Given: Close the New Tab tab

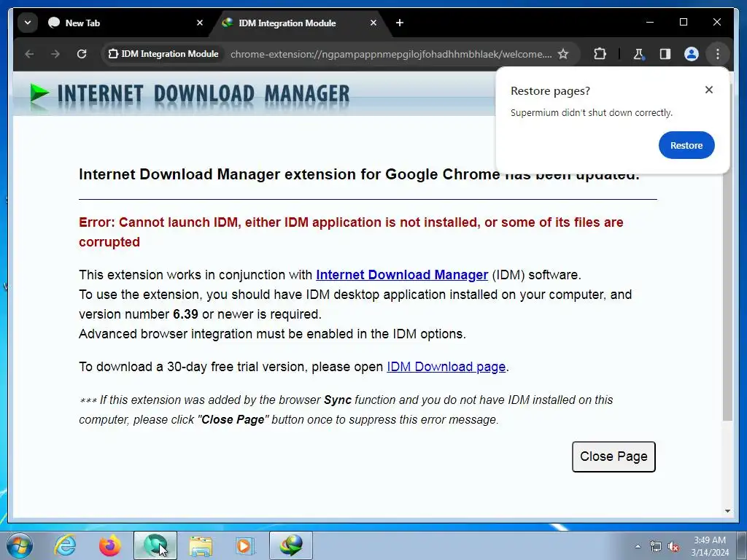Looking at the screenshot, I should coord(200,23).
